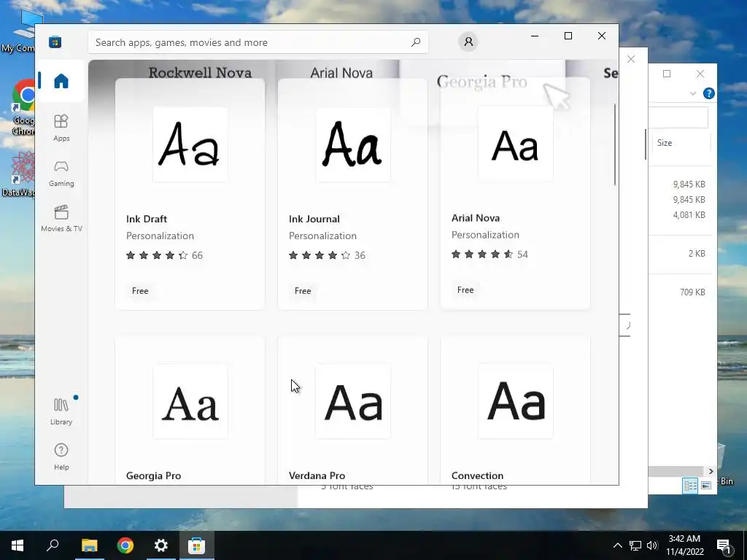Screen dimensions: 747x560
Task: Open File Explorer from the taskbar
Action: (x=89, y=545)
